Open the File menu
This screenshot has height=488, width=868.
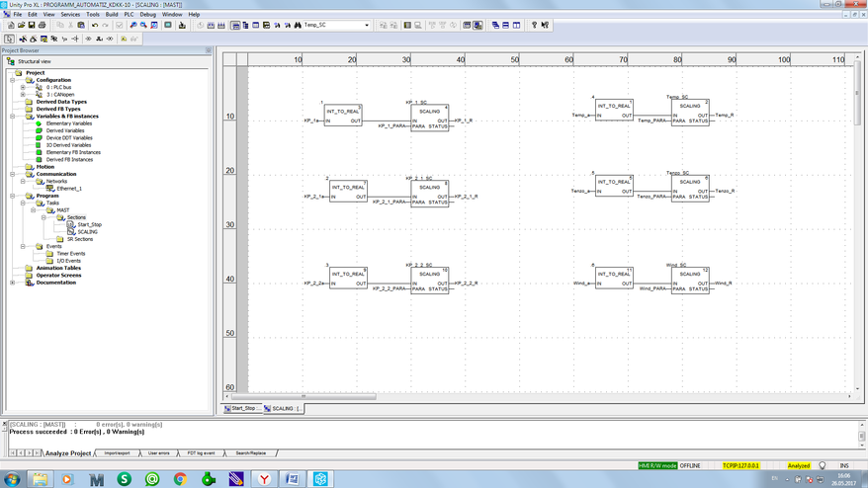coord(18,15)
